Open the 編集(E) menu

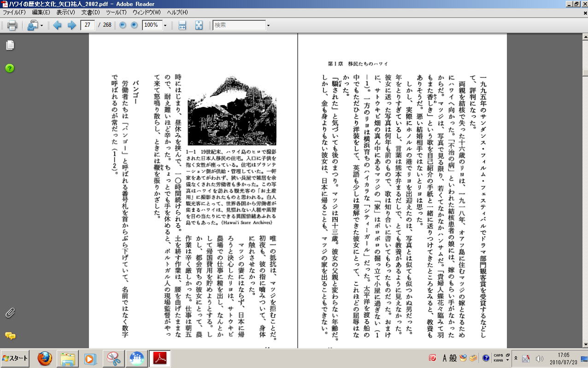tap(41, 12)
